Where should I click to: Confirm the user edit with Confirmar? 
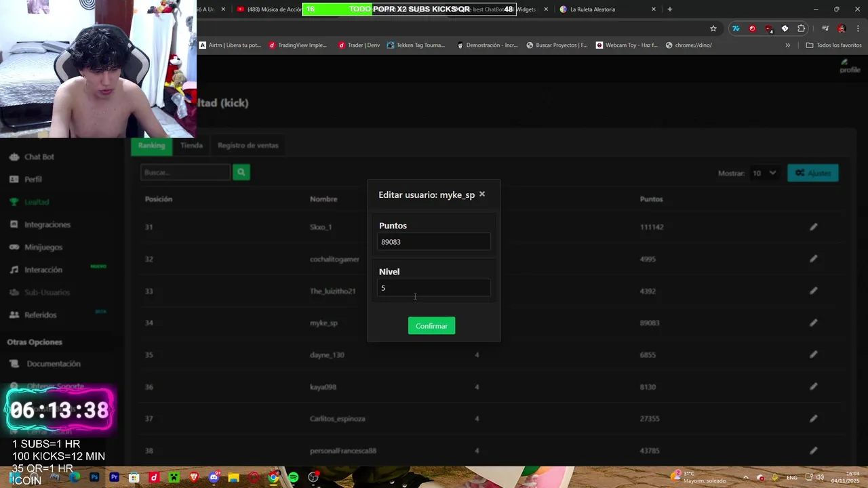coord(432,326)
